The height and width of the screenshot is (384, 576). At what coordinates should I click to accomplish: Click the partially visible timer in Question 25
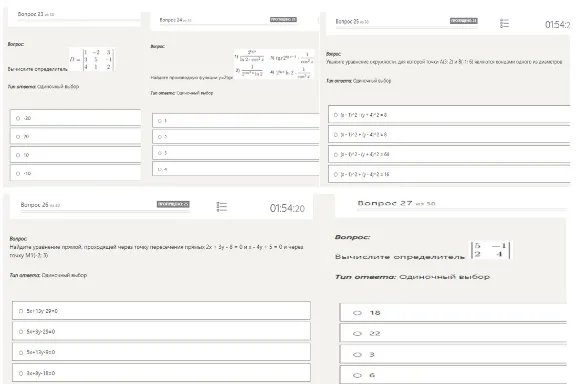[x=558, y=25]
